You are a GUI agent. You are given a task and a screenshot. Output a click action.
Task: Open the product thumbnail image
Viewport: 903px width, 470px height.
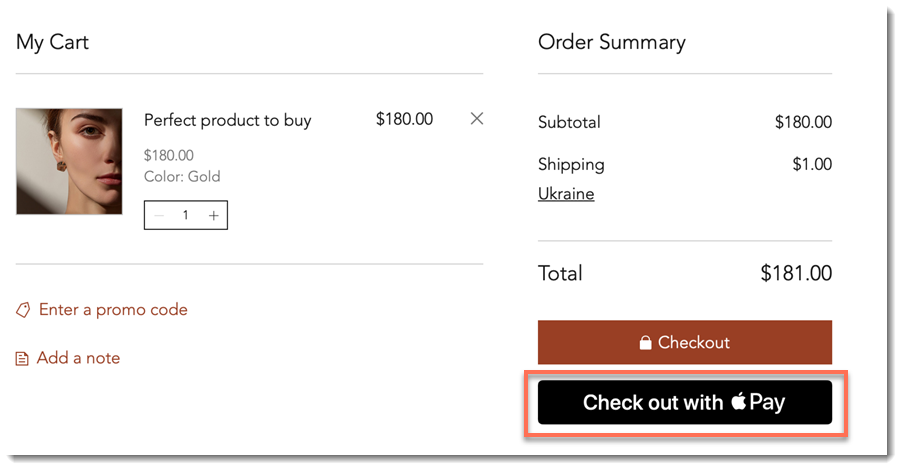(x=69, y=161)
